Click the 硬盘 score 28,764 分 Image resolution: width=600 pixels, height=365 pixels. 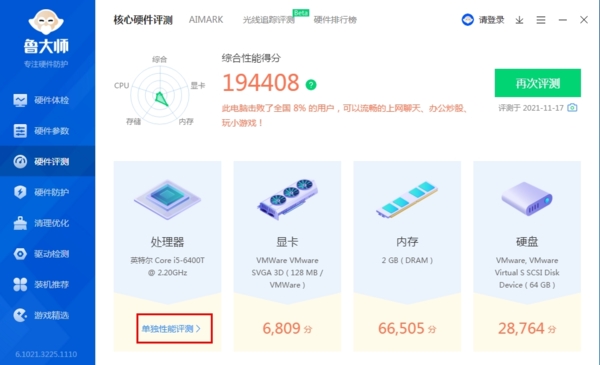(x=527, y=328)
